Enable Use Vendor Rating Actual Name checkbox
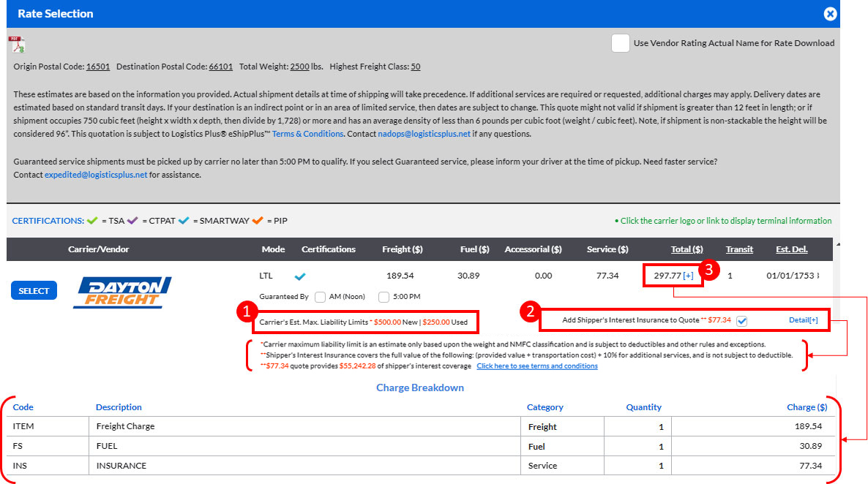This screenshot has width=868, height=484. pos(620,43)
